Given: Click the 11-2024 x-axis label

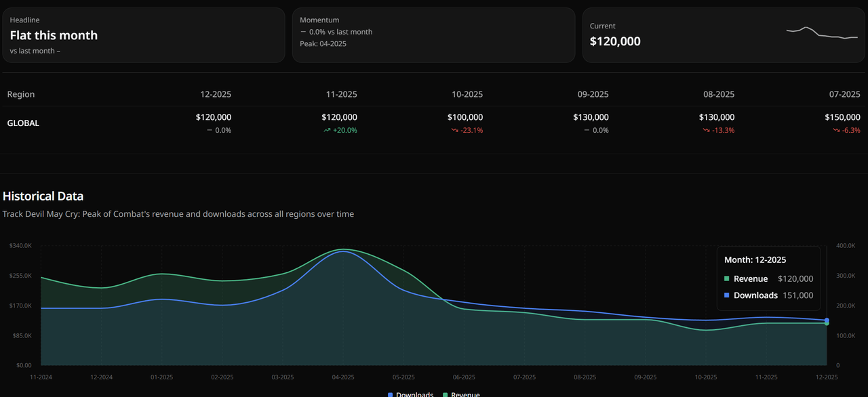Looking at the screenshot, I should coord(41,377).
